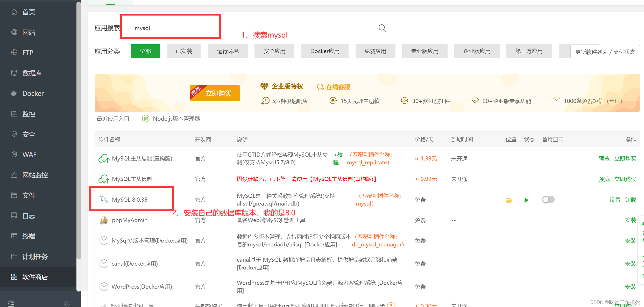Open the 数据库 sidebar item
This screenshot has height=307, width=644.
[32, 73]
